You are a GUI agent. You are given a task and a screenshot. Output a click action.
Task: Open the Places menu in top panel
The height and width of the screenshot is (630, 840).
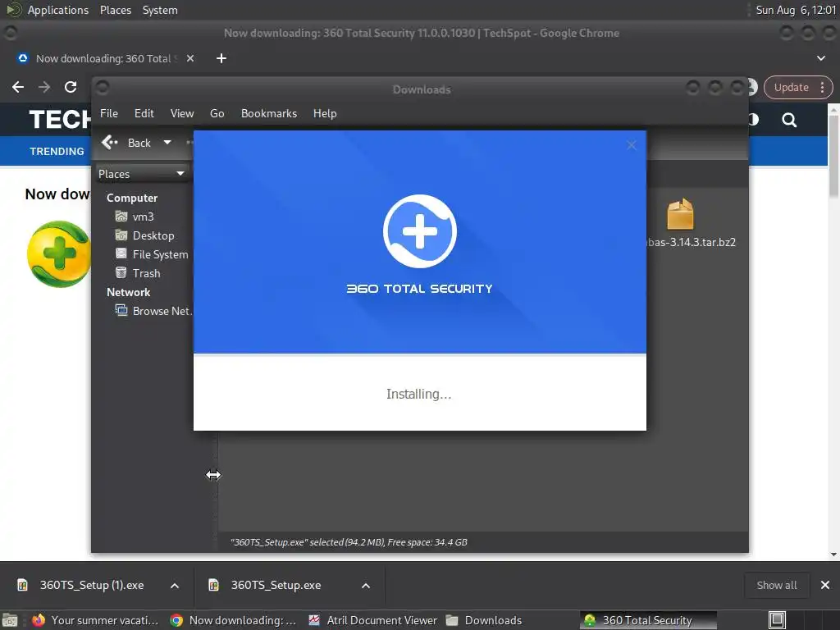pos(115,10)
